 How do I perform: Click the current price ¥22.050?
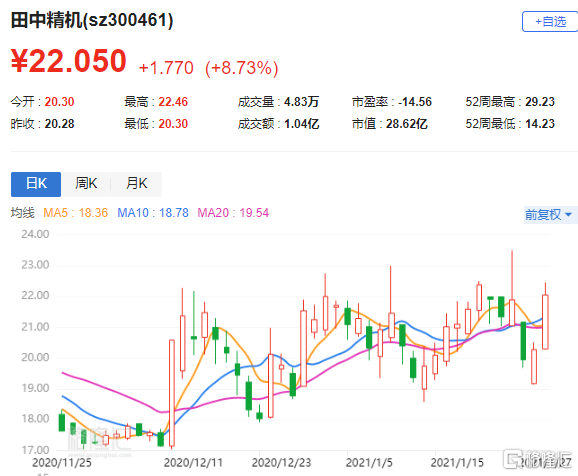[x=69, y=60]
